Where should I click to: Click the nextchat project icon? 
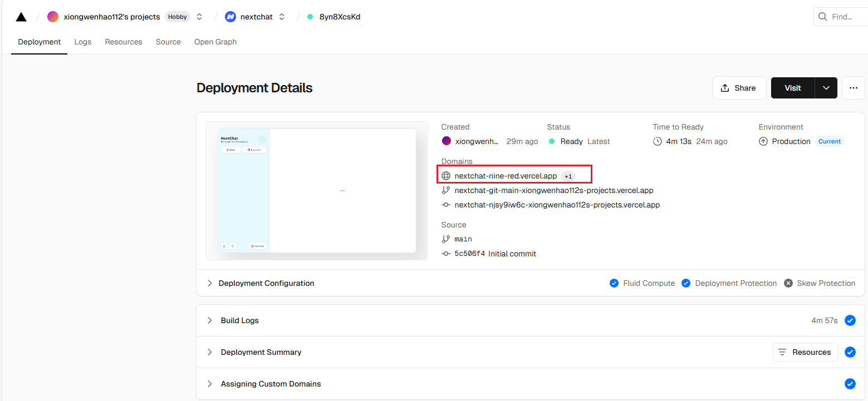pyautogui.click(x=231, y=17)
